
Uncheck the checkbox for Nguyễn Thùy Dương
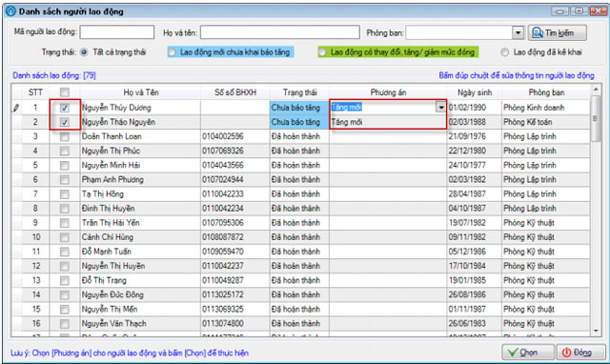pyautogui.click(x=65, y=108)
